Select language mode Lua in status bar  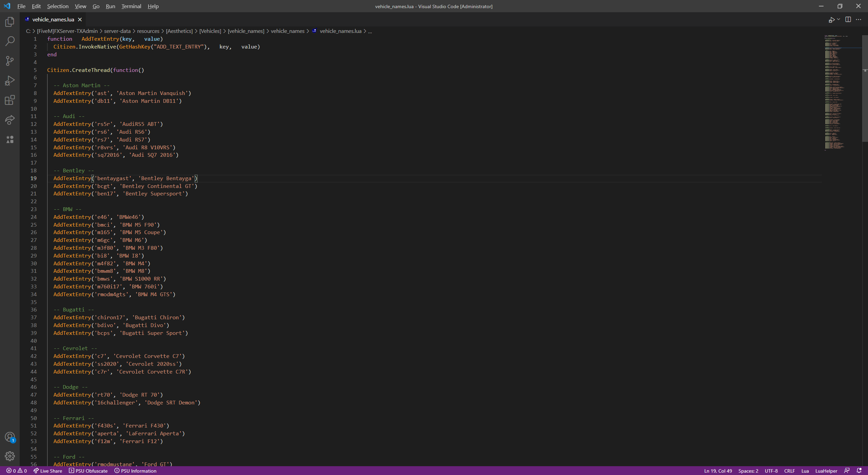point(805,471)
